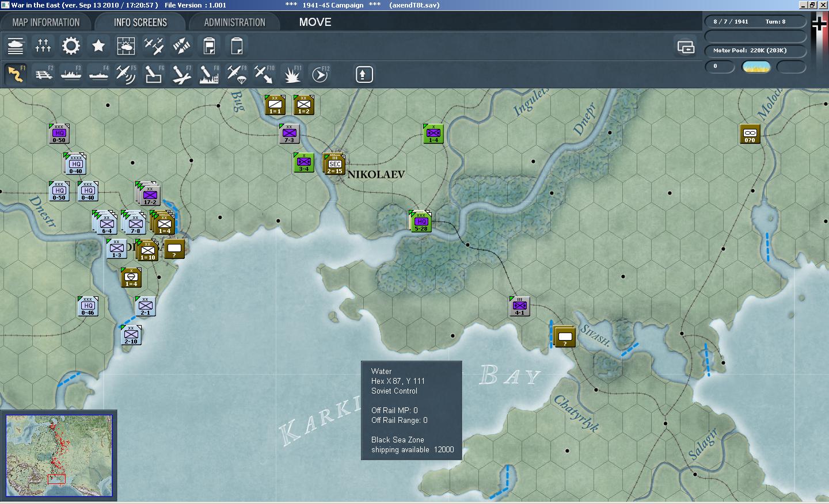Open the victory star icon
The image size is (829, 504).
pos(98,46)
